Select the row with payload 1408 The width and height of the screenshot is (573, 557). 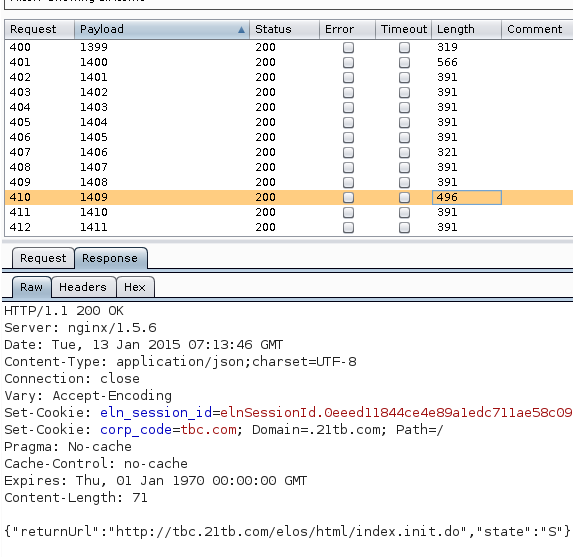(289, 182)
